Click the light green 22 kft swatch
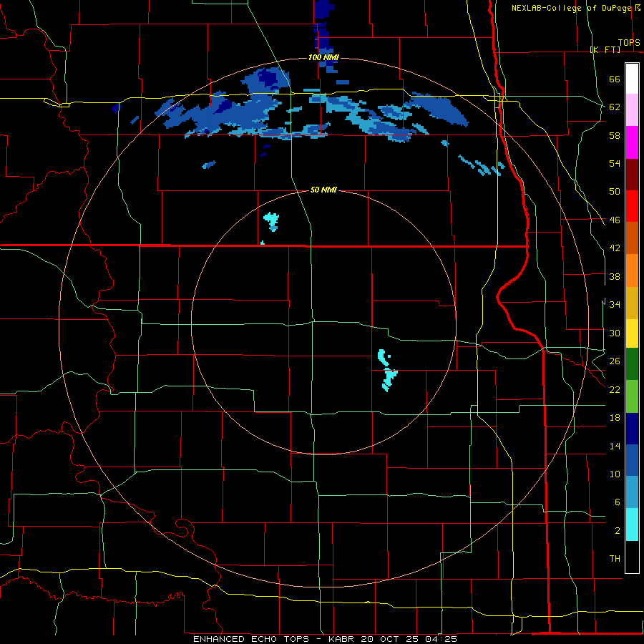The width and height of the screenshot is (644, 644). click(x=632, y=396)
